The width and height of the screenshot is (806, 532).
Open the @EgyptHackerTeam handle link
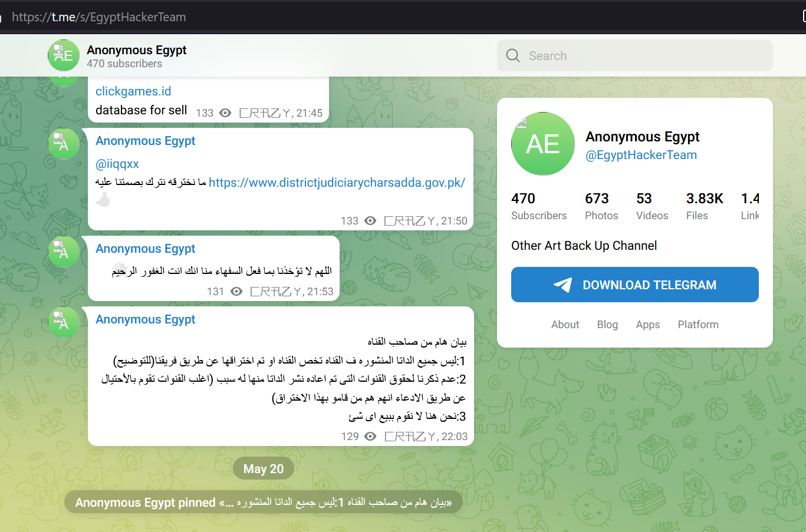click(x=641, y=155)
